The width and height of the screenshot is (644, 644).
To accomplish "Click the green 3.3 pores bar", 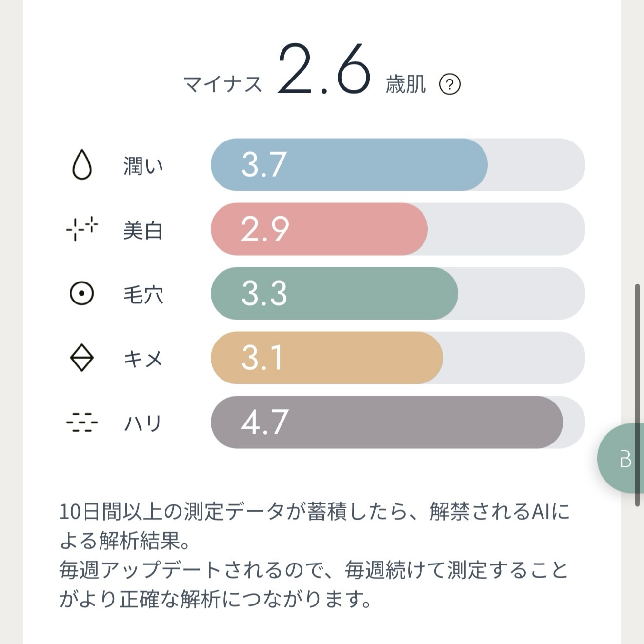I will tap(334, 294).
